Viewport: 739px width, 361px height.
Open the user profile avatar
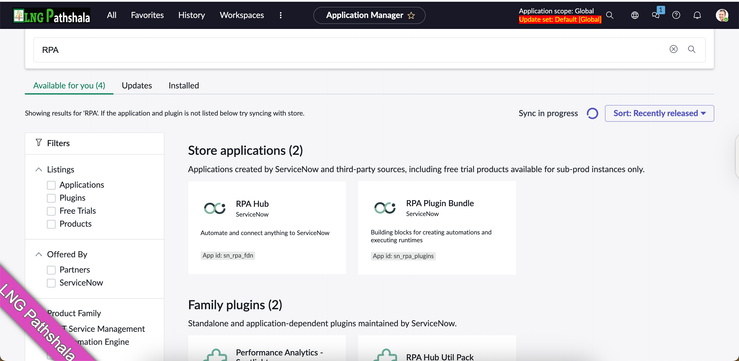[722, 15]
